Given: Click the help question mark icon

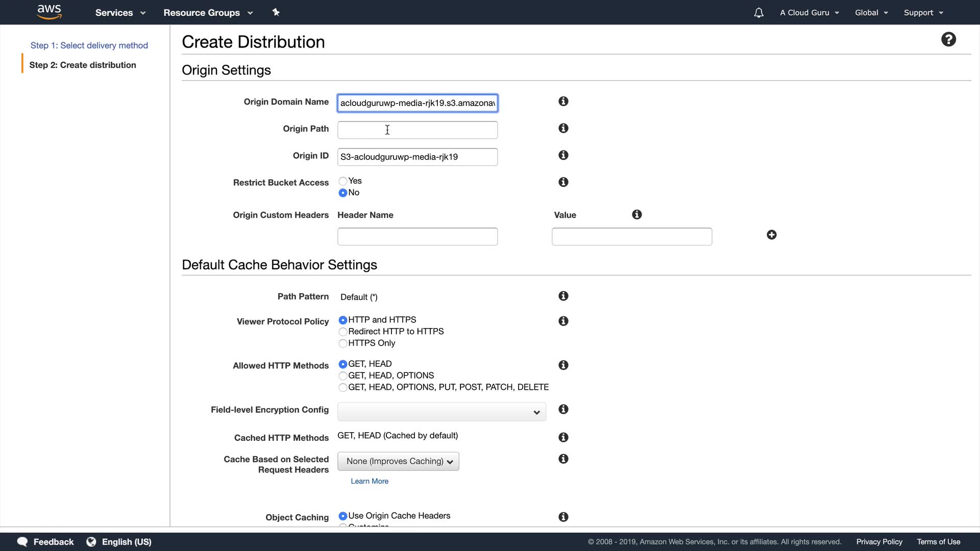Looking at the screenshot, I should [948, 39].
